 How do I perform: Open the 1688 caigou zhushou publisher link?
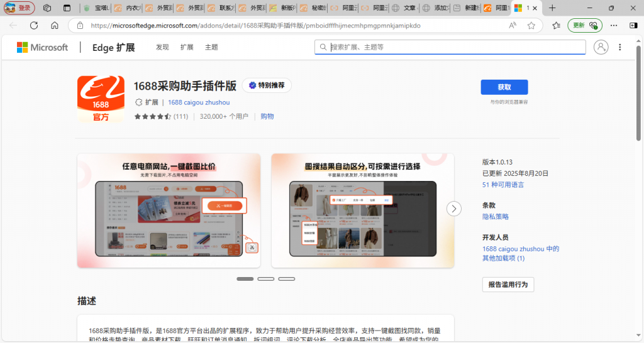click(199, 102)
